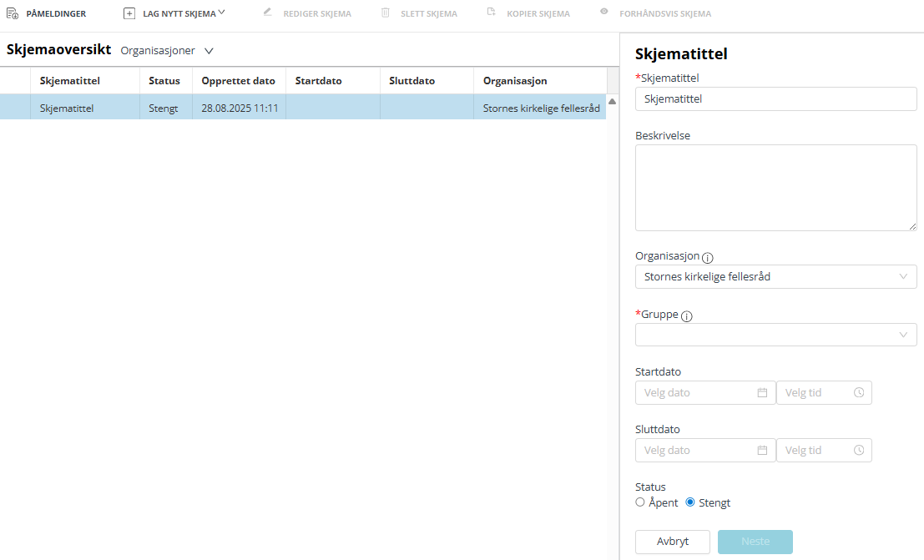Click the Avbryt button
The height and width of the screenshot is (560, 924).
tap(672, 542)
